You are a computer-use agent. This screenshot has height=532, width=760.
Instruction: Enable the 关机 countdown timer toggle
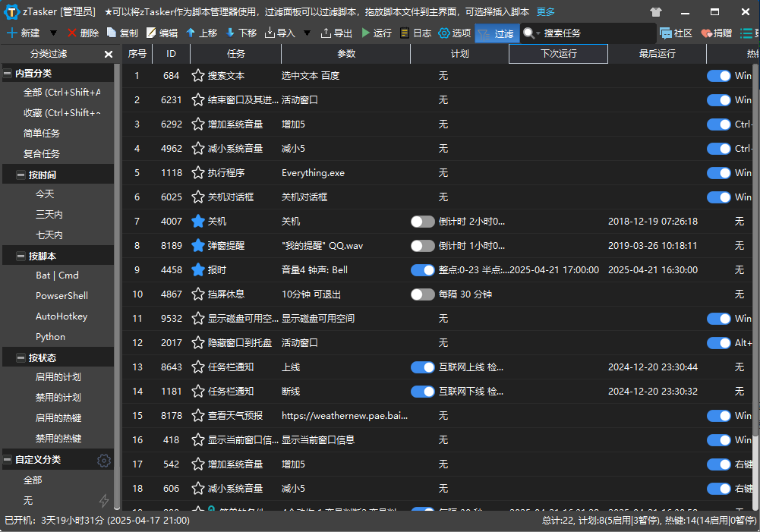point(423,221)
